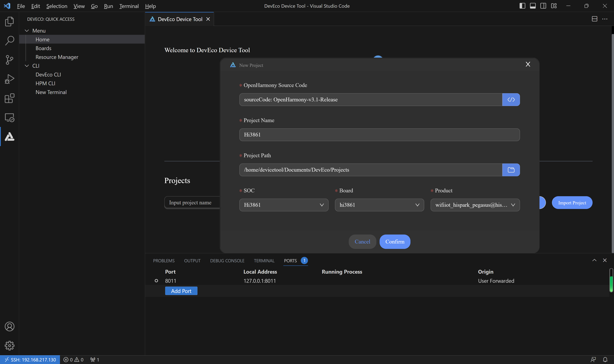Open the Run and Debug view

pos(9,79)
